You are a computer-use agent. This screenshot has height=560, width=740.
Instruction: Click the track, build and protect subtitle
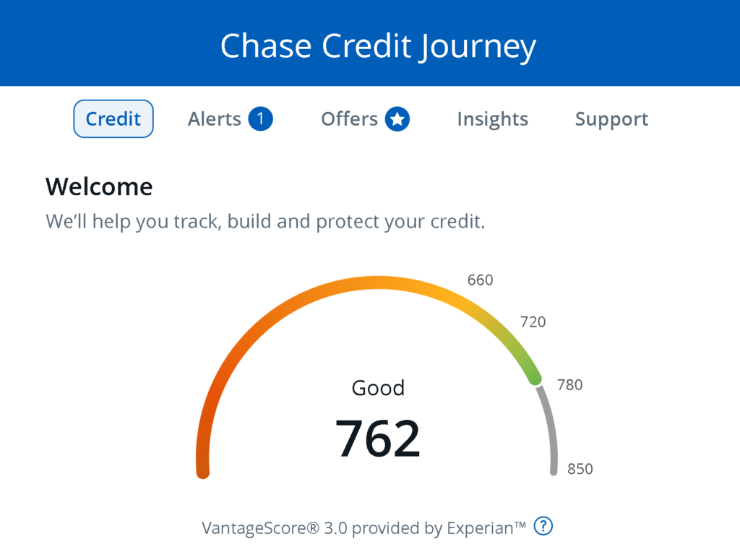(x=265, y=221)
